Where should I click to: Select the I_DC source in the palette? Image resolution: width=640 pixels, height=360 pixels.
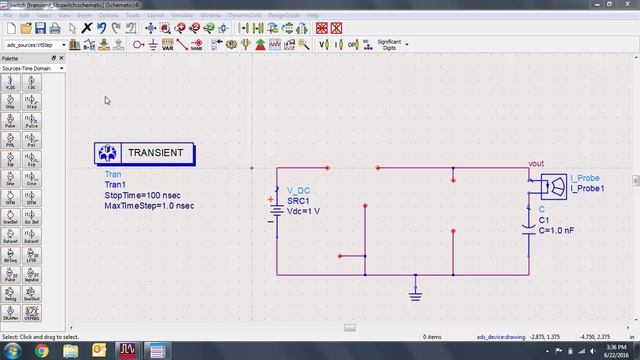click(x=31, y=83)
